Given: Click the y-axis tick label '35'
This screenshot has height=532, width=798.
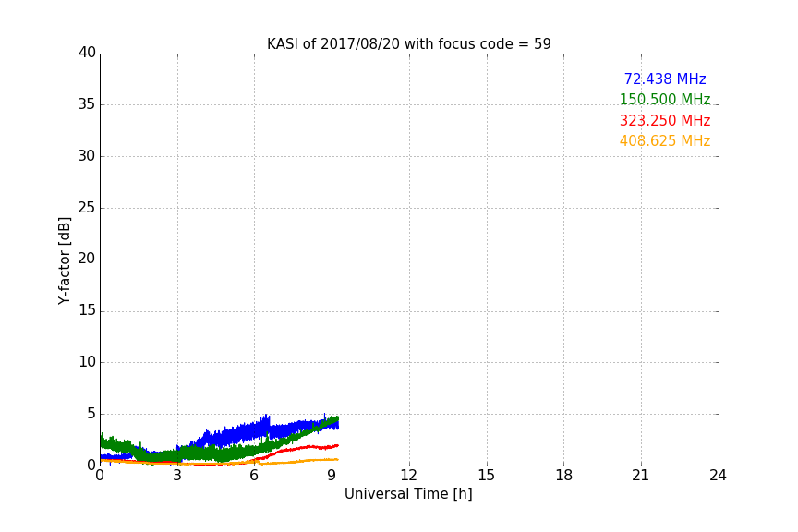Looking at the screenshot, I should [87, 103].
